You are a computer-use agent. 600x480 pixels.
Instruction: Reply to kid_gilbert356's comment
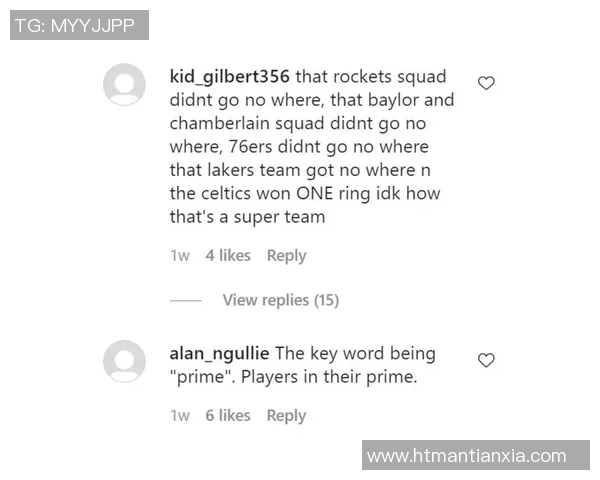coord(286,256)
